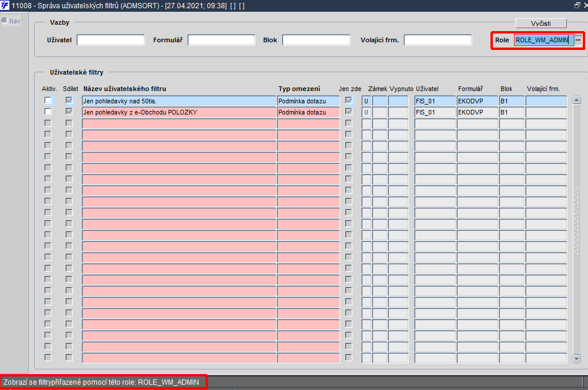Screen dimensions: 588x390
Task: Toggle Aktiv. for 'Jen pohledavky nad 50tis.'
Action: pyautogui.click(x=48, y=100)
